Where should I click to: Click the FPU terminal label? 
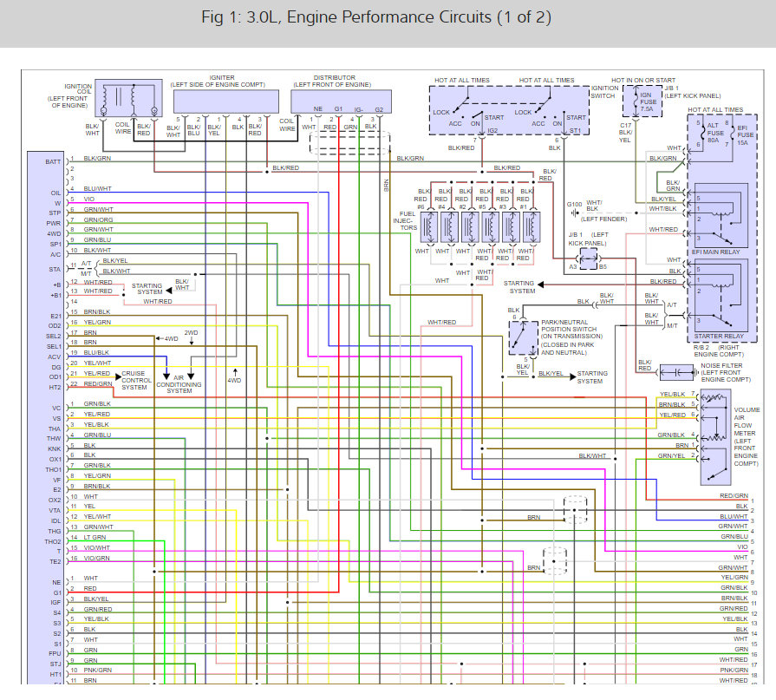55,653
